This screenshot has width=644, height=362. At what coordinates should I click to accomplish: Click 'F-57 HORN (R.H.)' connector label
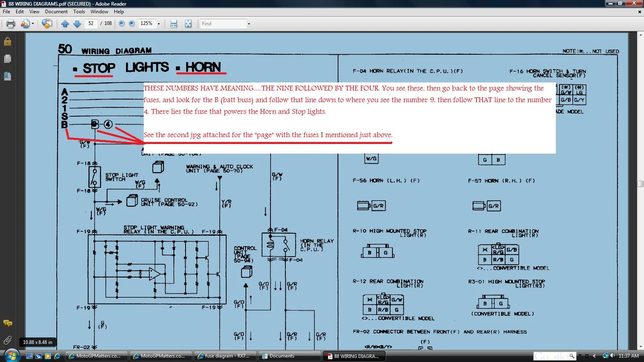click(502, 181)
